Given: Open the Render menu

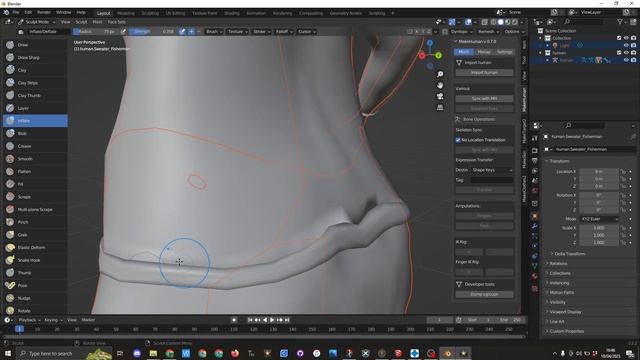Looking at the screenshot, I should pos(44,13).
